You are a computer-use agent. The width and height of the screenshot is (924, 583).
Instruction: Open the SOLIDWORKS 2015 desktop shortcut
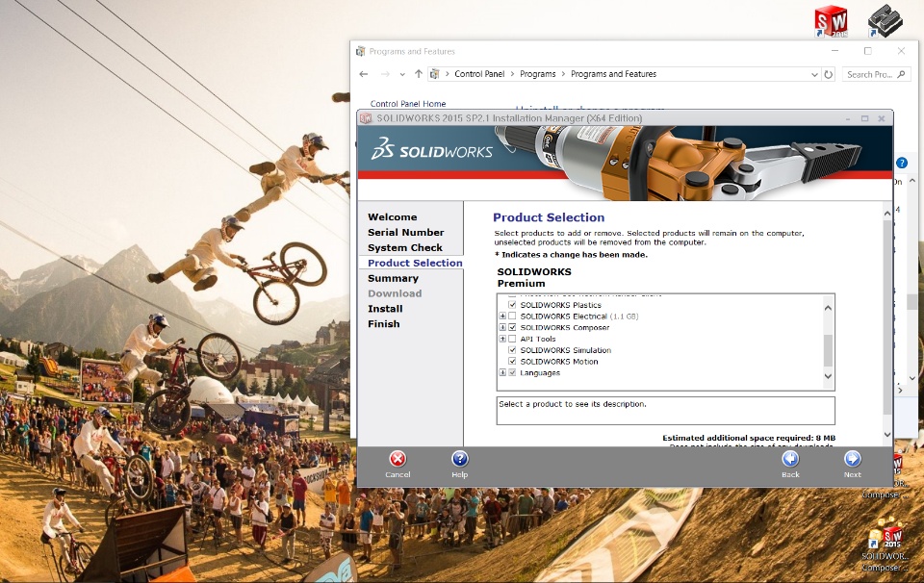point(831,21)
